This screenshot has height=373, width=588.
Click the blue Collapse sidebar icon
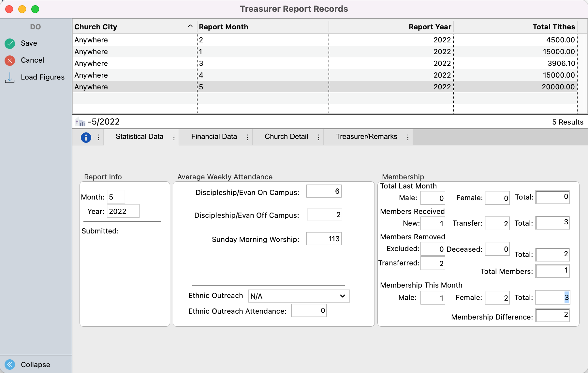pyautogui.click(x=10, y=364)
